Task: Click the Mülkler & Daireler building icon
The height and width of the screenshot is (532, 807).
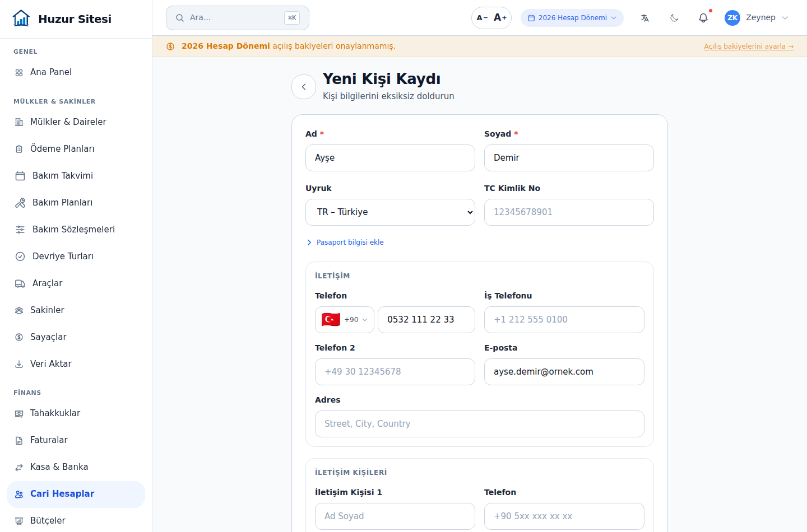Action: pos(19,122)
